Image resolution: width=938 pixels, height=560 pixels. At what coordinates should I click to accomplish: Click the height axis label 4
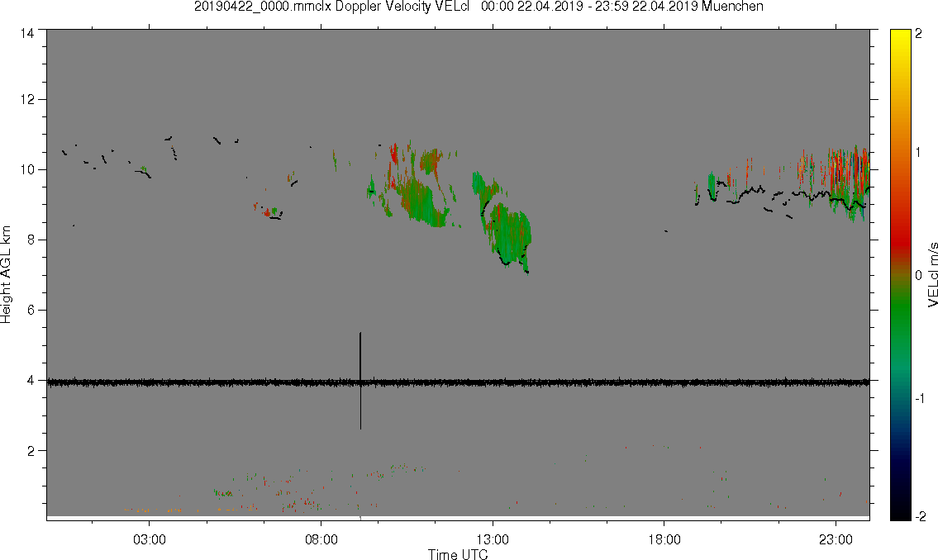pos(31,380)
